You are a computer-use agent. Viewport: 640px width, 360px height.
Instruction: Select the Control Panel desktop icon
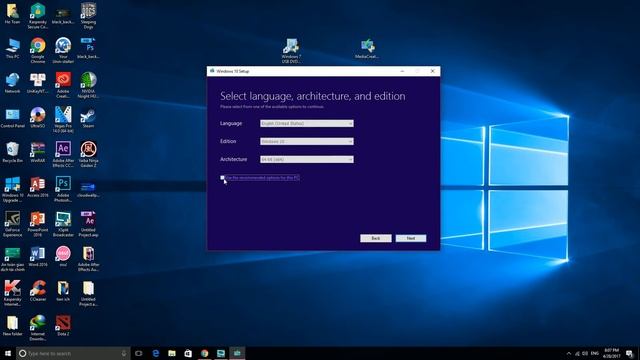(x=13, y=118)
